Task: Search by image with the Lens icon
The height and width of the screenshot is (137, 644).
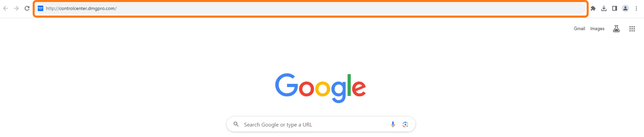Action: click(405, 124)
